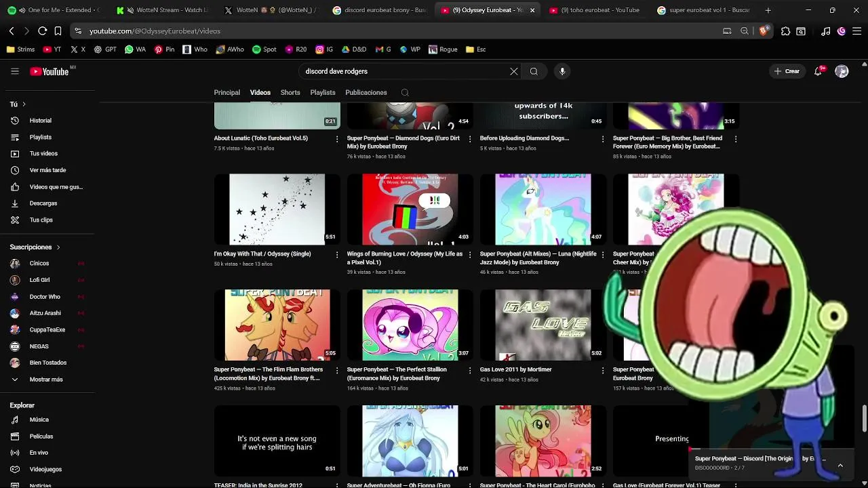Play Luna Nightlife Jazz Mode thumbnail

pyautogui.click(x=542, y=209)
